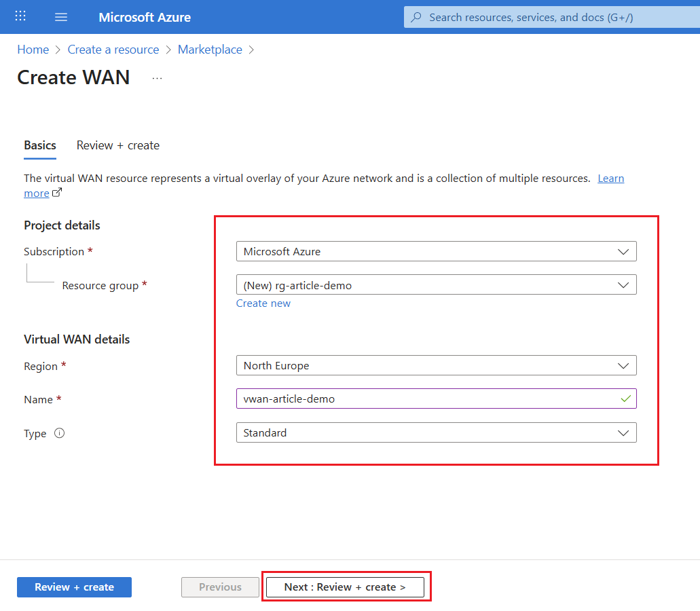Click Next : Review + create button
This screenshot has width=700, height=611.
point(345,587)
